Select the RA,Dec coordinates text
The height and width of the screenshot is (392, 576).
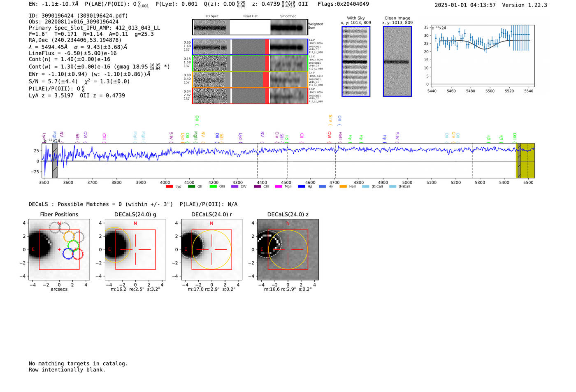[x=75, y=40]
